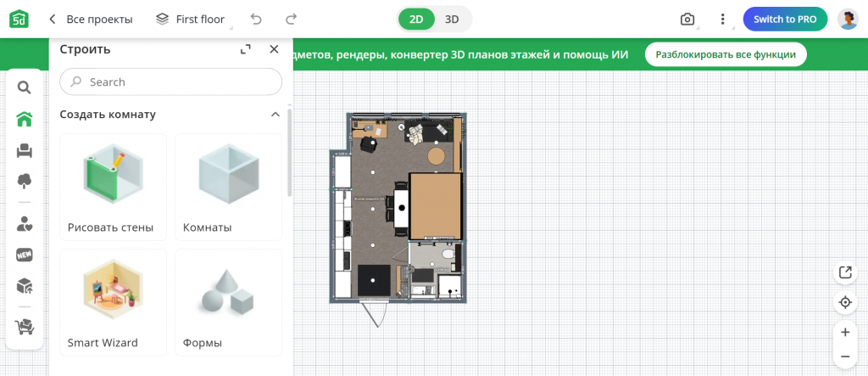868x376 pixels.
Task: Take a snapshot with the camera icon
Action: 687,19
